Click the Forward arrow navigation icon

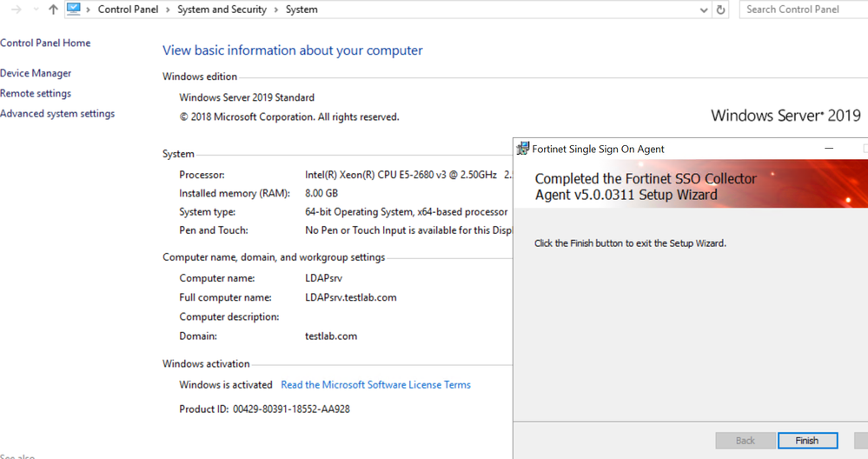point(17,10)
